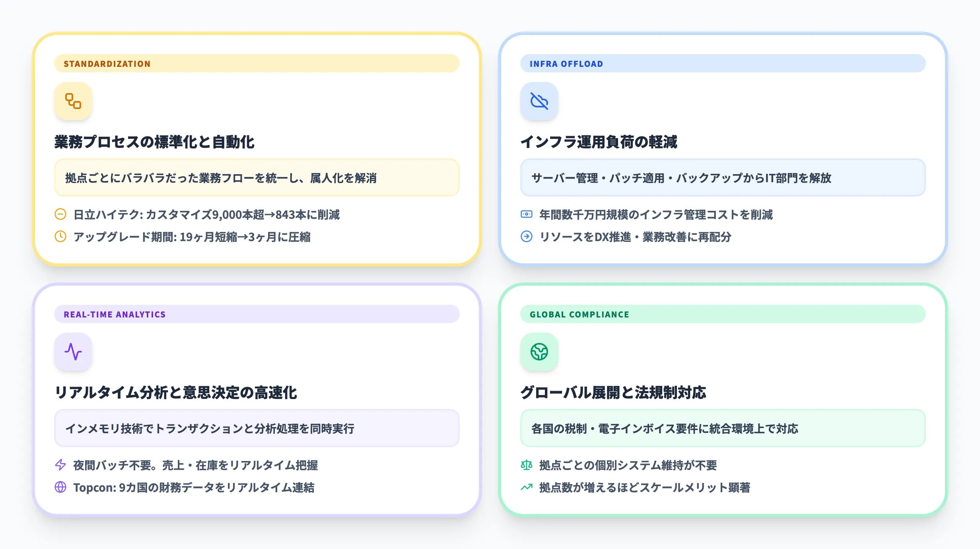
Task: Select the STANDARDIZATION label pill
Action: 257,64
